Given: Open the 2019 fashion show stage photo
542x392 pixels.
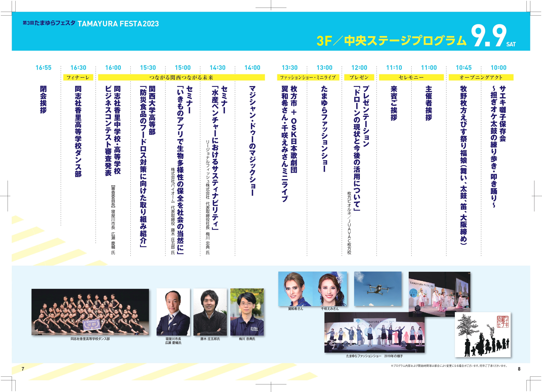Looking at the screenshot, I should pyautogui.click(x=375, y=332).
